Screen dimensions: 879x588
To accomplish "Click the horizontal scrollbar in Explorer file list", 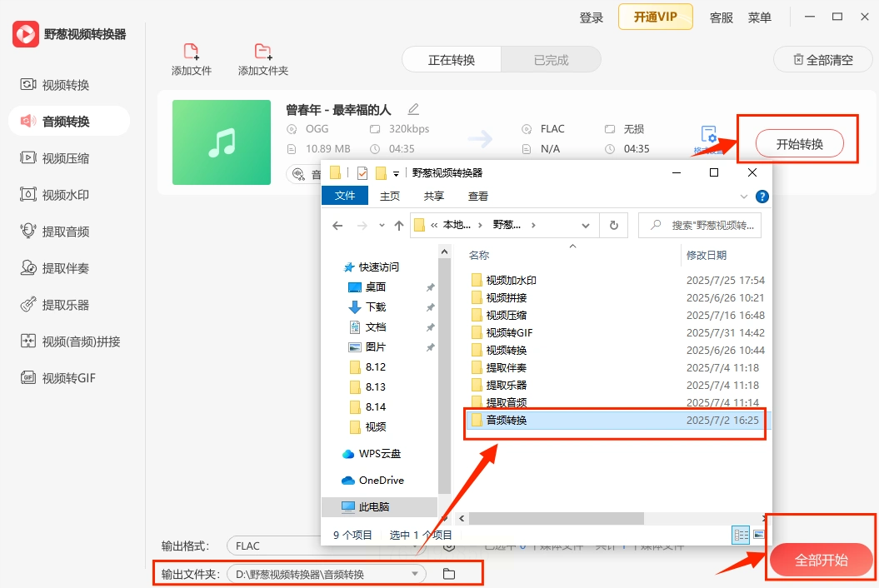I will (x=556, y=519).
